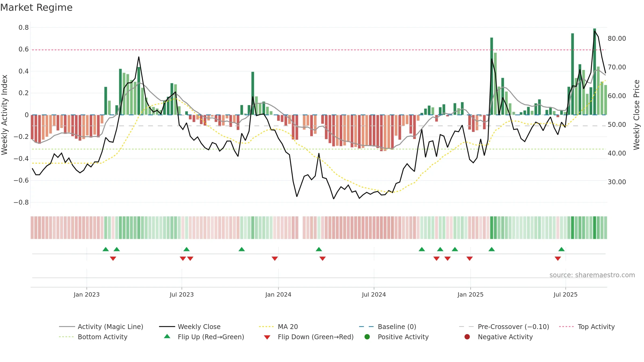Click the 30.00 right axis price label

click(x=617, y=182)
